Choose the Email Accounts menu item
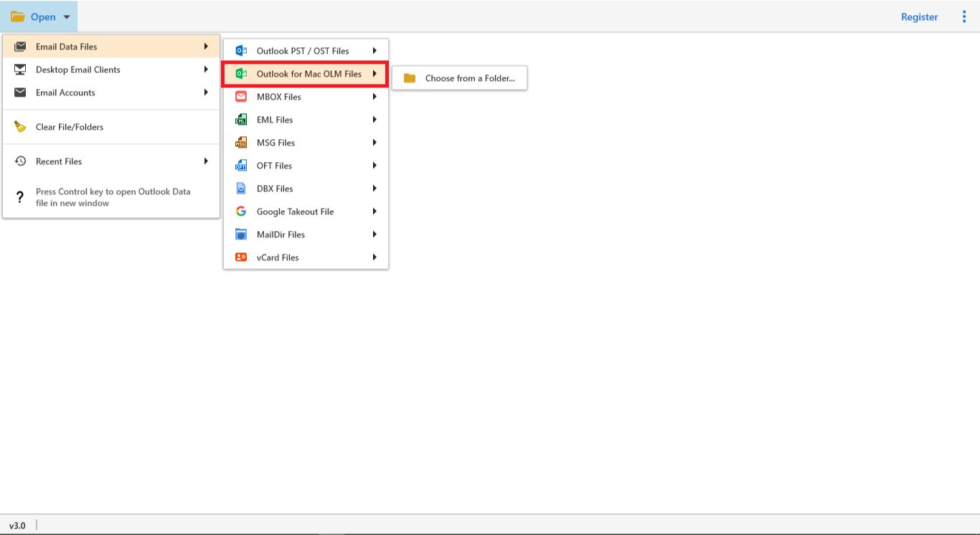 [111, 93]
